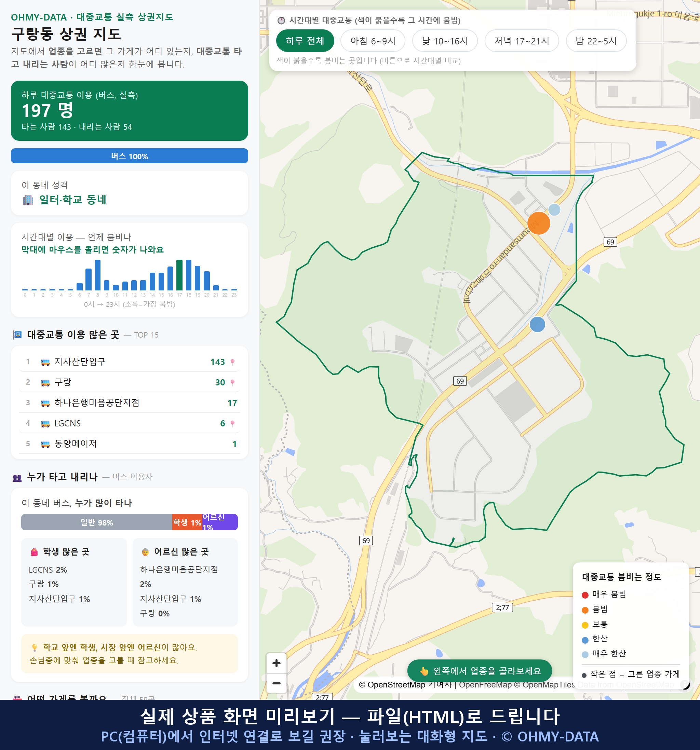Click the people icon beside 누가 타고 내리나
Image resolution: width=700 pixels, height=750 pixels.
point(17,478)
